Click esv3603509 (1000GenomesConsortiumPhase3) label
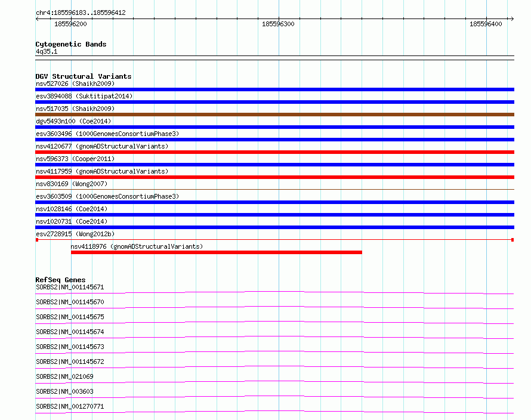This screenshot has height=420, width=531. (x=107, y=196)
